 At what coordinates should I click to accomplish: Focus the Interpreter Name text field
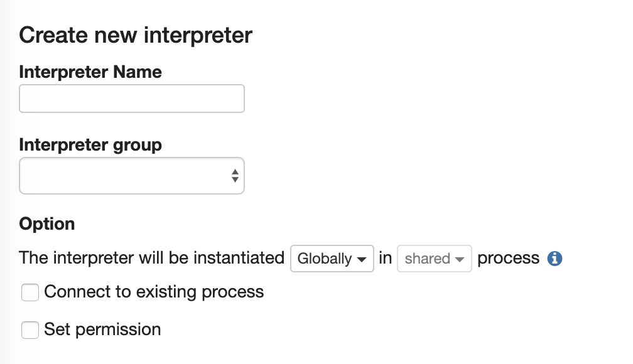coord(132,99)
